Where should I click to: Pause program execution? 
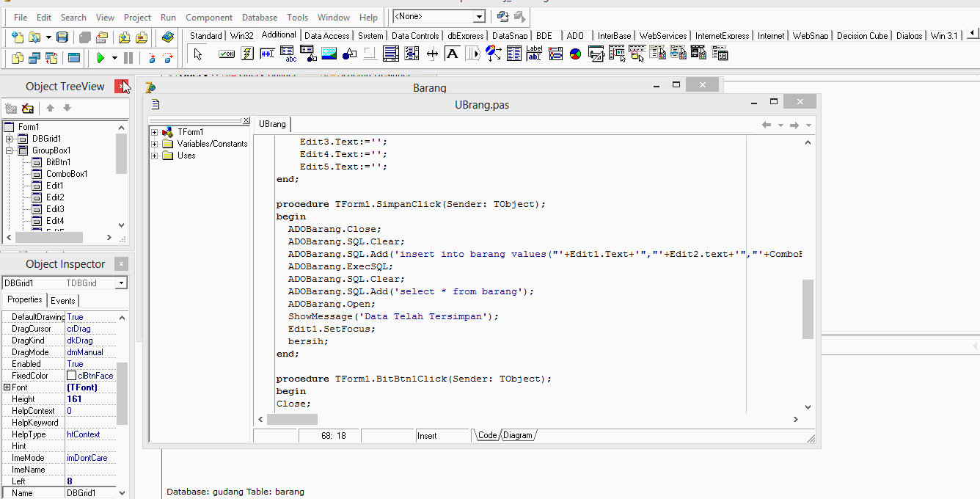128,57
